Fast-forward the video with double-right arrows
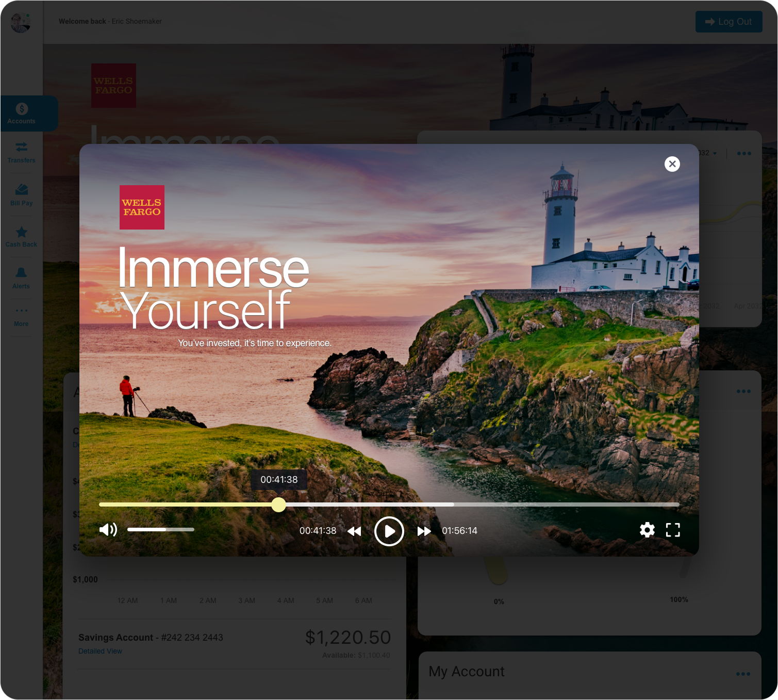This screenshot has width=778, height=700. tap(424, 531)
